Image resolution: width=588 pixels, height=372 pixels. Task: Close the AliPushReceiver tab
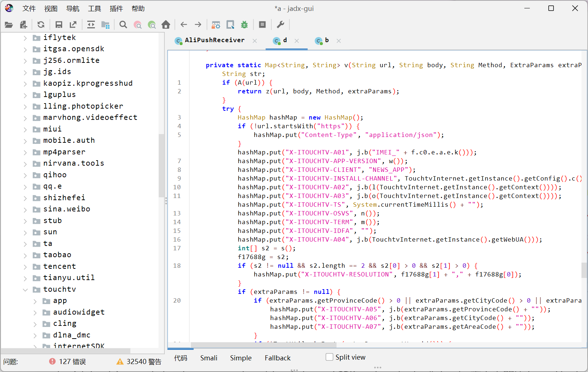pyautogui.click(x=255, y=41)
